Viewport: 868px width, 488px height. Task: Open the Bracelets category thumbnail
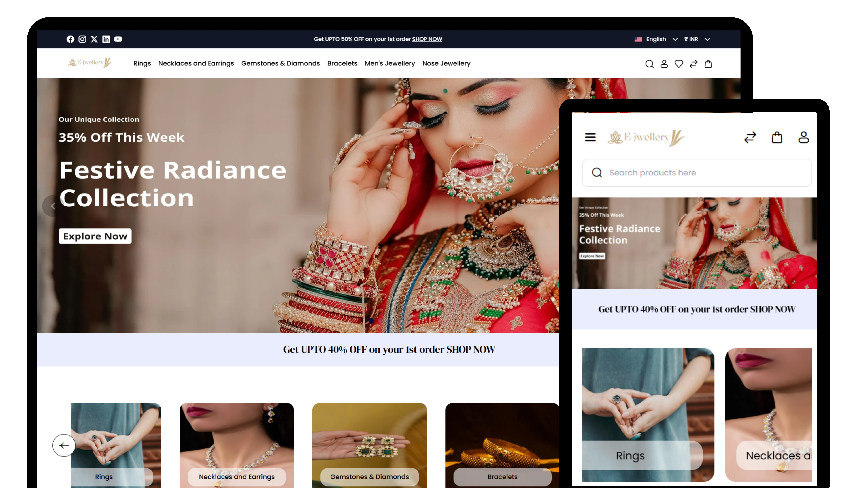tap(502, 445)
